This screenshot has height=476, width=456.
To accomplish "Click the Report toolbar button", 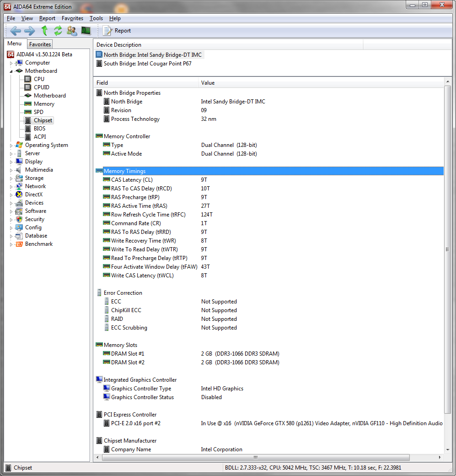I will [117, 31].
